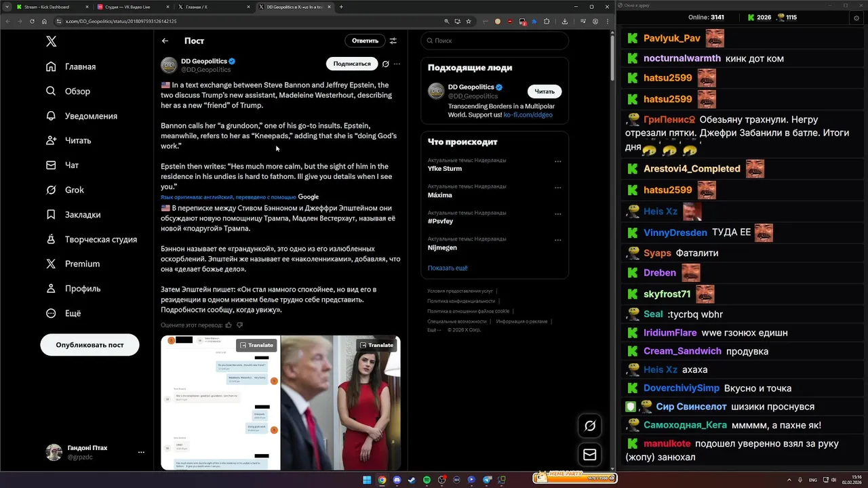Click the Читать people icon in sidebar
868x488 pixels.
(x=51, y=140)
